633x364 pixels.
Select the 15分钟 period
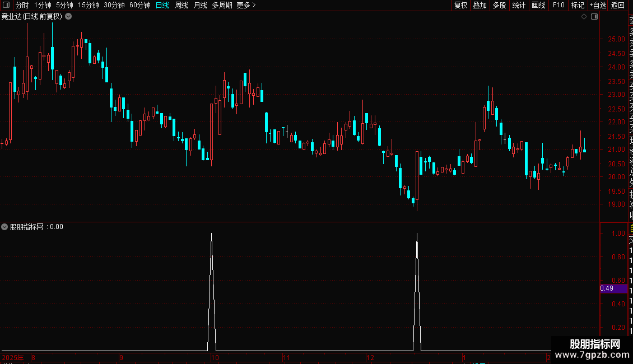click(89, 5)
